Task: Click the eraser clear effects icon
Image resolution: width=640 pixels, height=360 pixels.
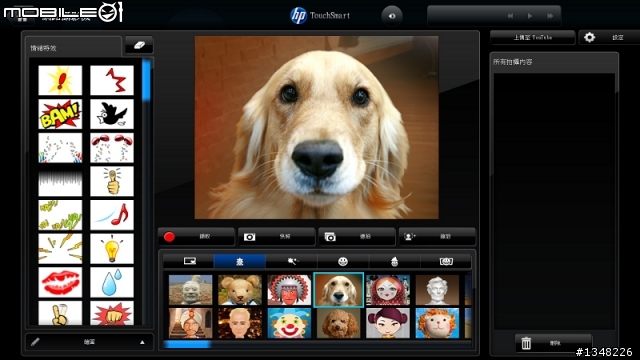Action: [139, 45]
